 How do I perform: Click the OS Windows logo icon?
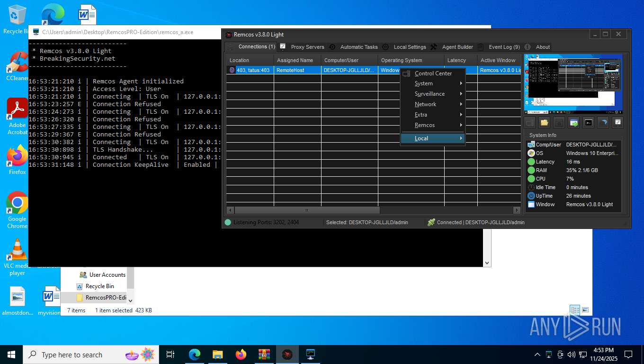pyautogui.click(x=531, y=153)
